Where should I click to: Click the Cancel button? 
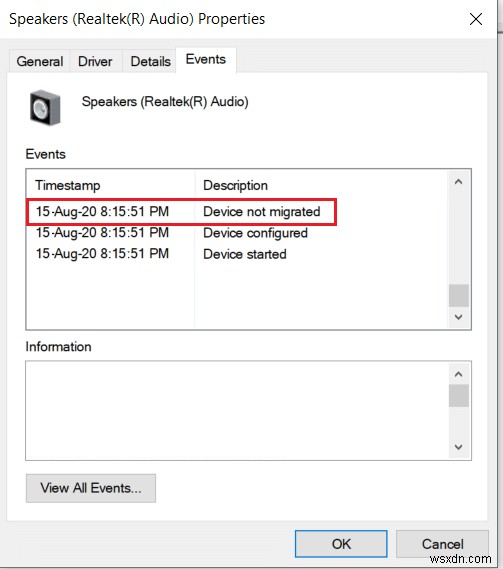[x=442, y=544]
